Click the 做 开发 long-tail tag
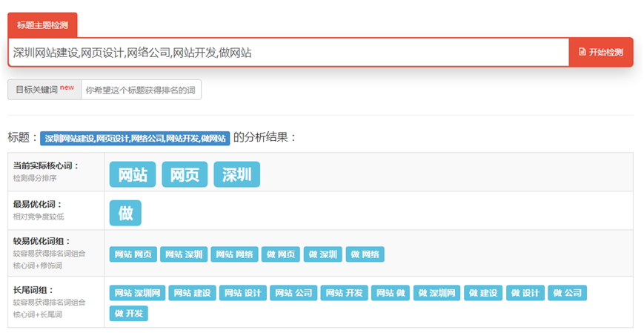Image resolution: width=644 pixels, height=333 pixels. (x=129, y=314)
